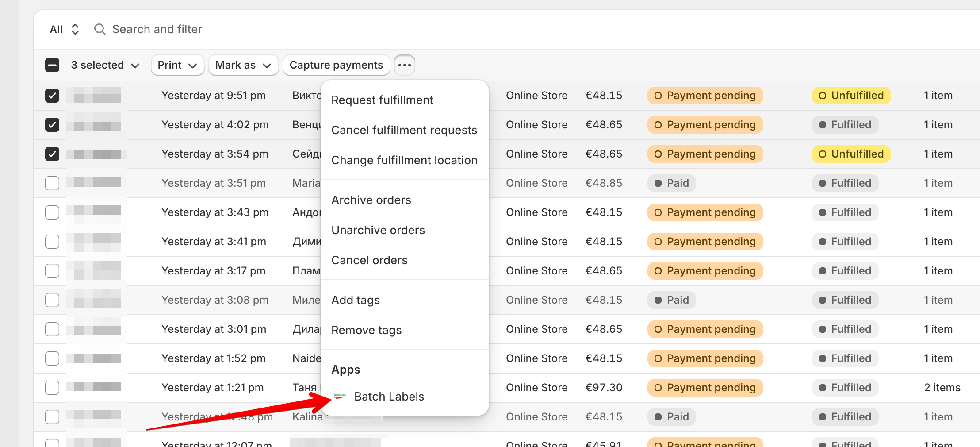
Task: Uncheck the order from 9:51 pm
Action: click(52, 96)
